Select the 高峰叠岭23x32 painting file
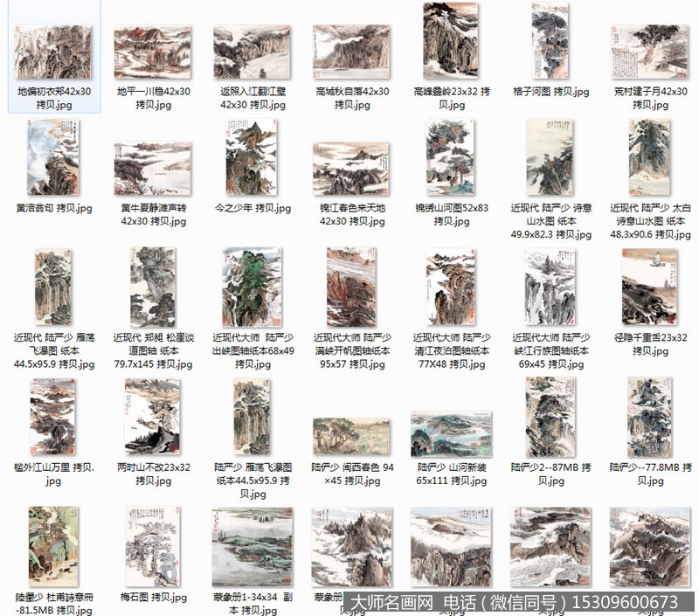 tap(451, 41)
